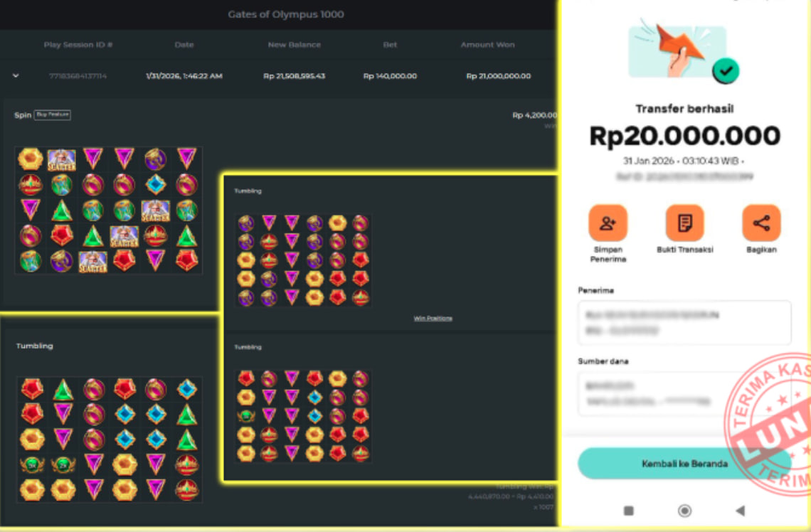Click the Penerima recipient details field
Screen dimensions: 811x532
point(684,323)
